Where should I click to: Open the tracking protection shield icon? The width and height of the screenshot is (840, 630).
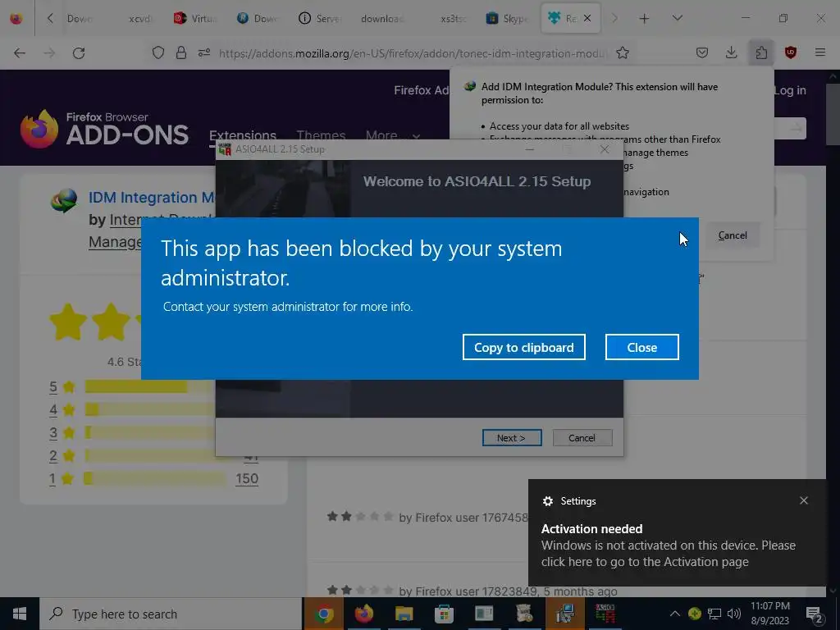pyautogui.click(x=158, y=53)
